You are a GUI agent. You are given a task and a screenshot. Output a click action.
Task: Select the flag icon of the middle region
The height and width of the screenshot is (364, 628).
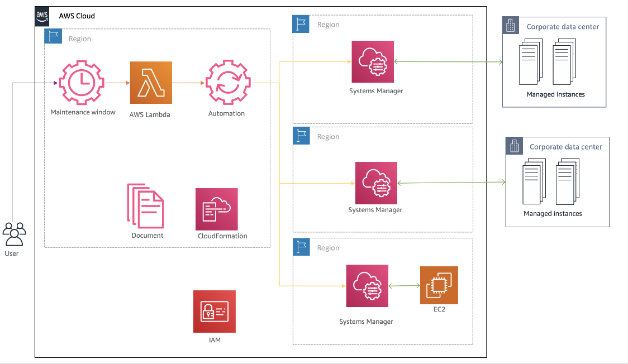pyautogui.click(x=301, y=135)
